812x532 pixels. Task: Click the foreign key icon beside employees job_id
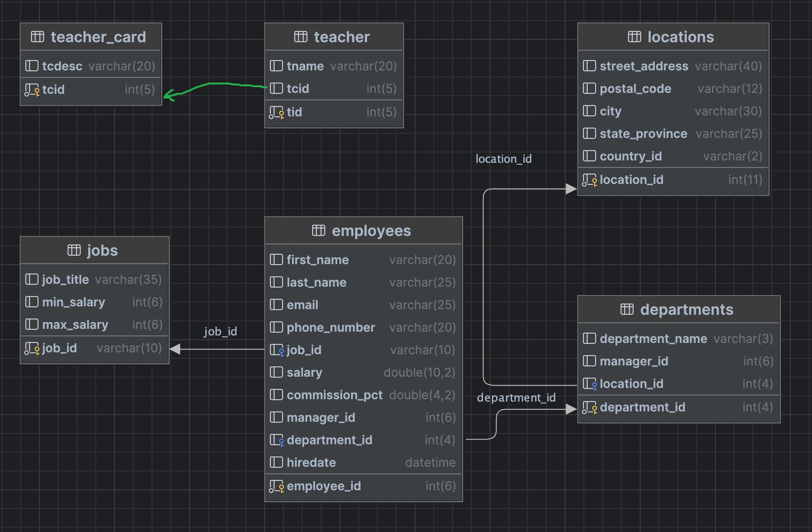coord(276,350)
